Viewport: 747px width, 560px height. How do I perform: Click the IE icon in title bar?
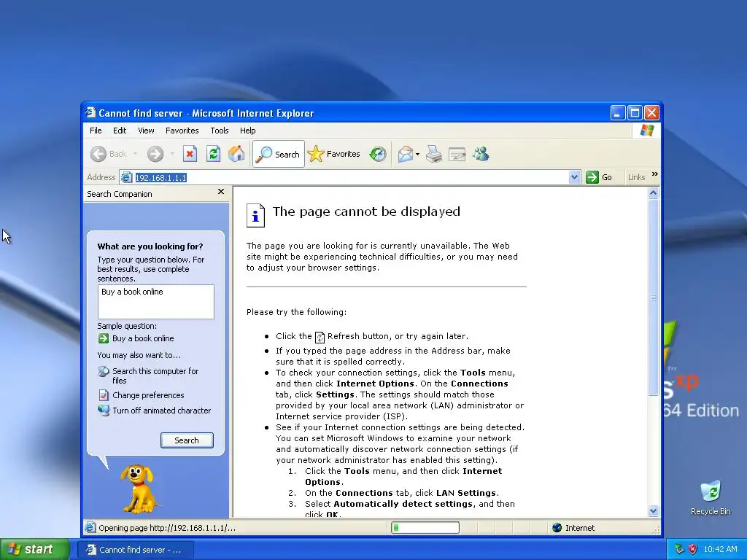(90, 112)
